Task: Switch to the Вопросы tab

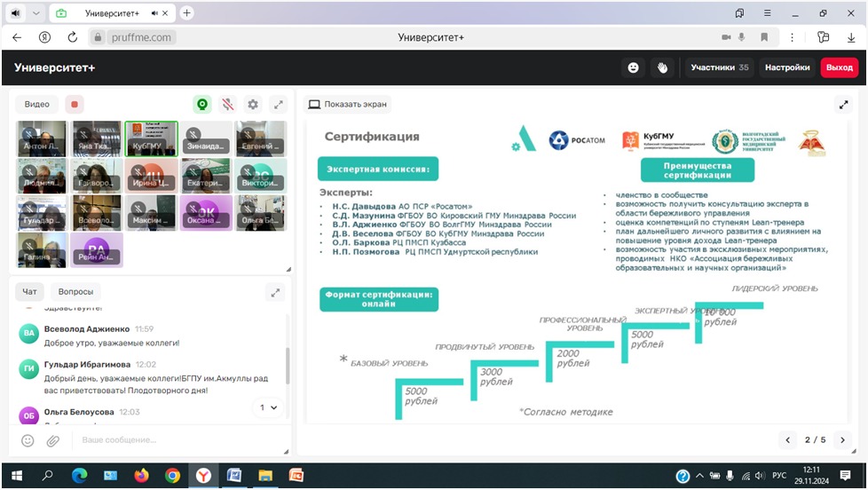Action: 75,291
